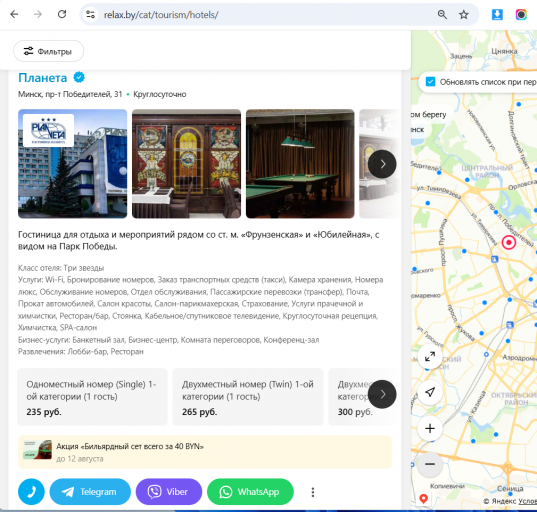Locate me with the map geolocation arrow
Viewport: 537px width, 512px height.
coord(430,392)
